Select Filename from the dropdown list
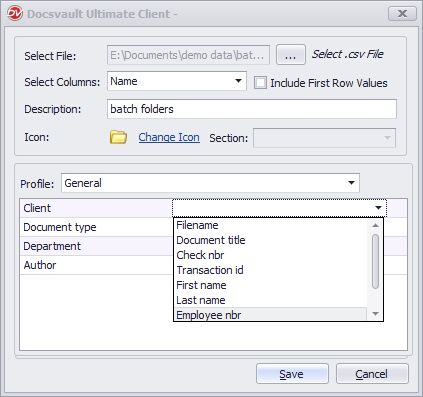Image resolution: width=423 pixels, height=397 pixels. coord(270,225)
